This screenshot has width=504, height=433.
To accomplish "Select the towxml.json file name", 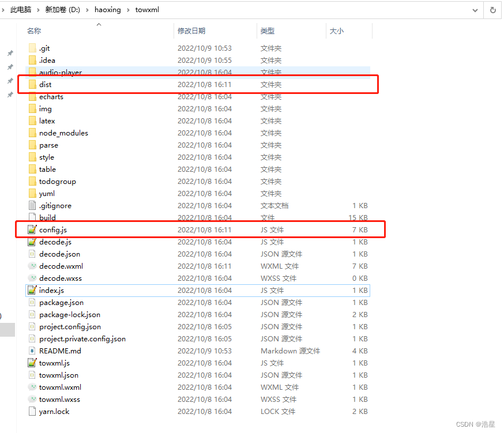I will click(x=59, y=375).
